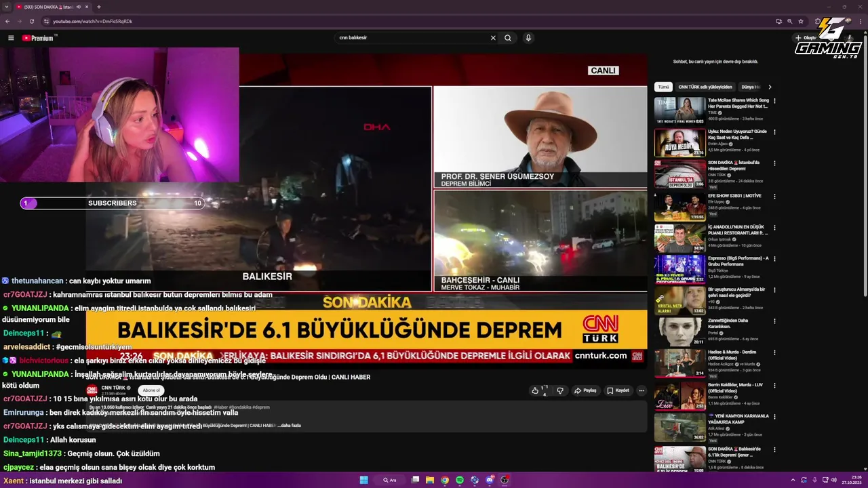The width and height of the screenshot is (868, 488).
Task: Switch to the SON DAKİKA browser tab
Action: (x=53, y=7)
